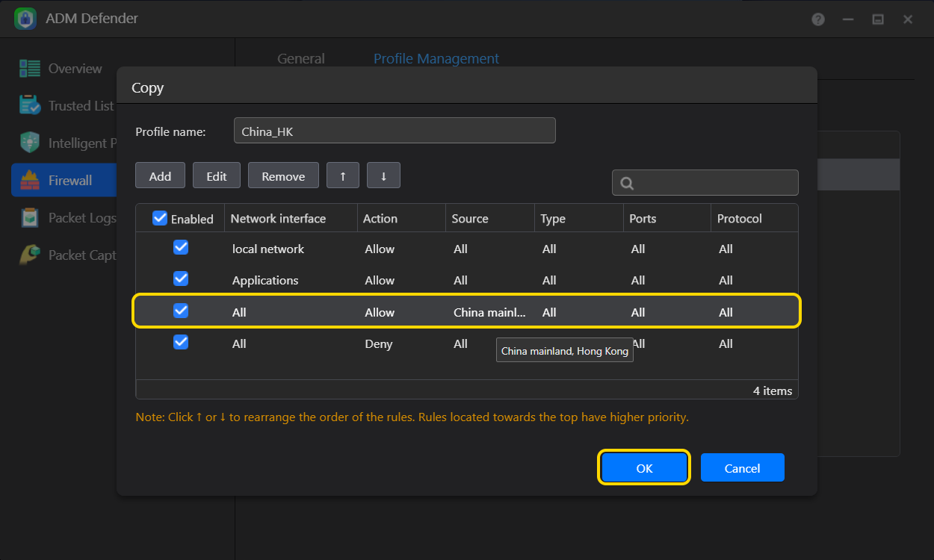This screenshot has width=934, height=560.
Task: Click the Profile name field China_HK
Action: tap(395, 130)
